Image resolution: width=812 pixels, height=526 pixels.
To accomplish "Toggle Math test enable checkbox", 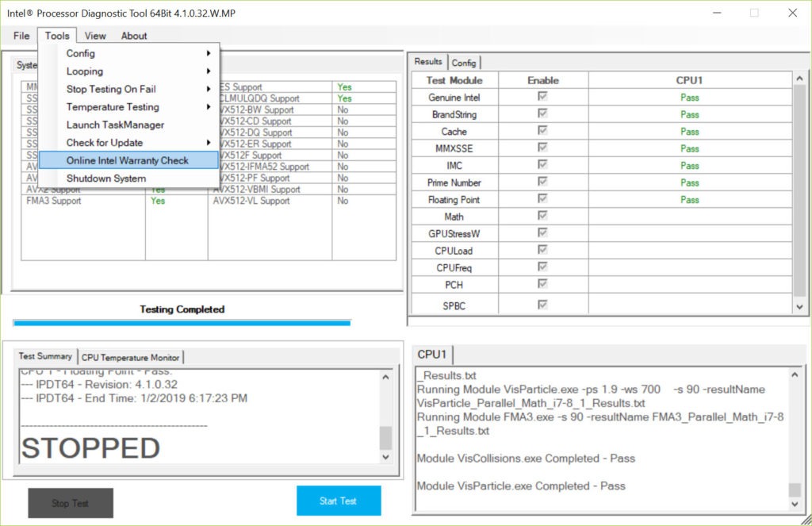I will (x=542, y=216).
